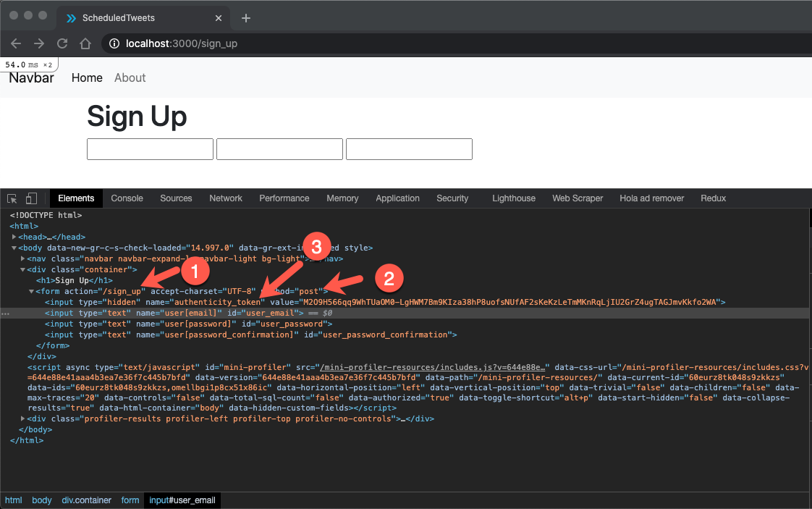Viewport: 812px width, 509px height.
Task: Collapse the div container node
Action: tap(22, 269)
